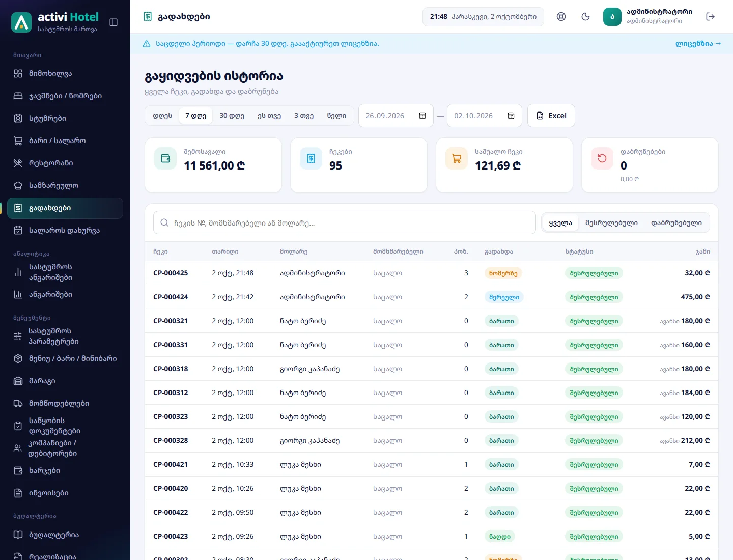733x560 pixels.
Task: Open calendar picker on 02.10.2026 date field
Action: (511, 116)
